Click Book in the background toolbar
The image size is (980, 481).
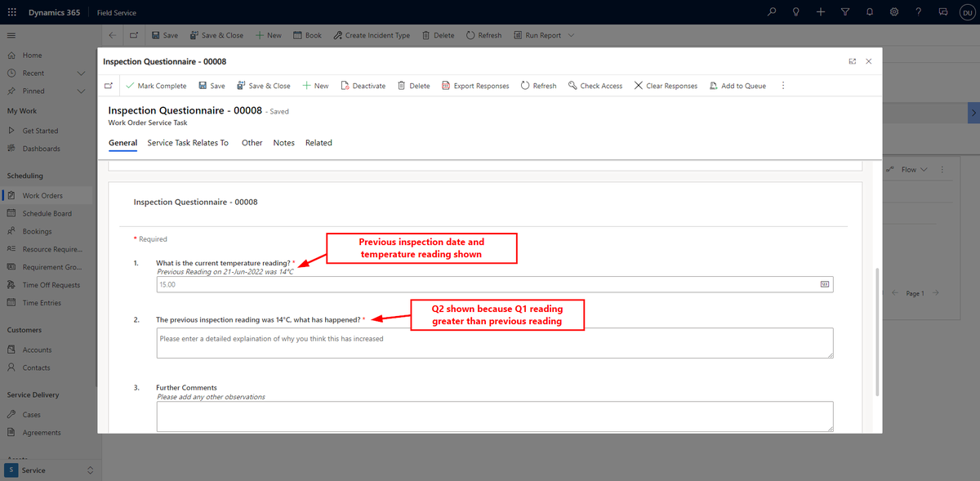[307, 36]
